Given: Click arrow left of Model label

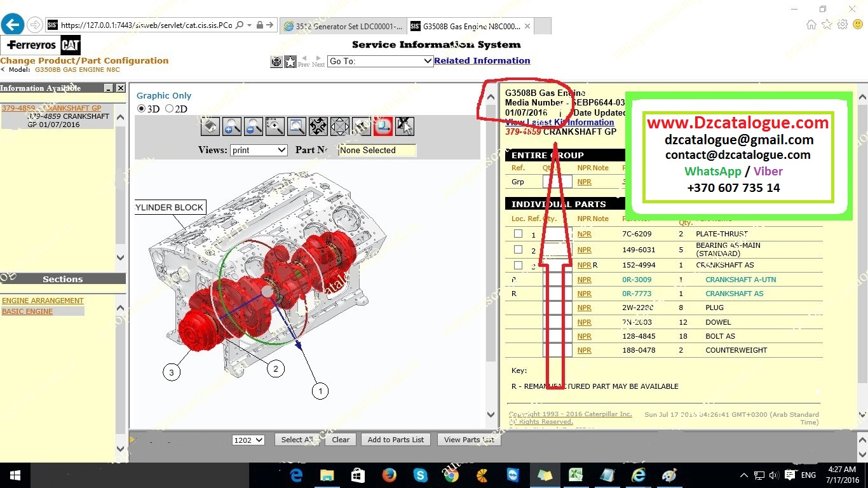Looking at the screenshot, I should point(3,70).
